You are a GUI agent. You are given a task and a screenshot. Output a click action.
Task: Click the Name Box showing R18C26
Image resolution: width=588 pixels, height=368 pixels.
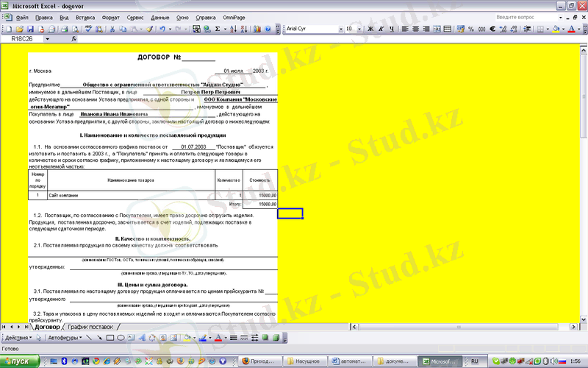click(23, 39)
